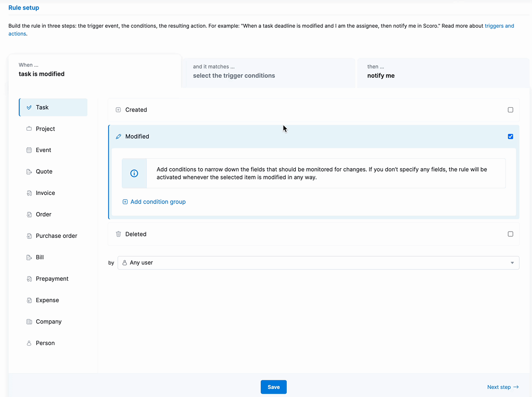The height and width of the screenshot is (397, 532).
Task: Click the Expense icon
Action: tap(29, 300)
